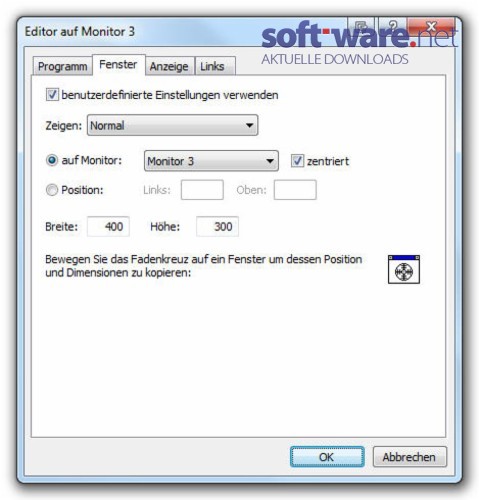The width and height of the screenshot is (479, 500).
Task: Close the Editor auf Monitor 3 dialog
Action: pos(431,26)
